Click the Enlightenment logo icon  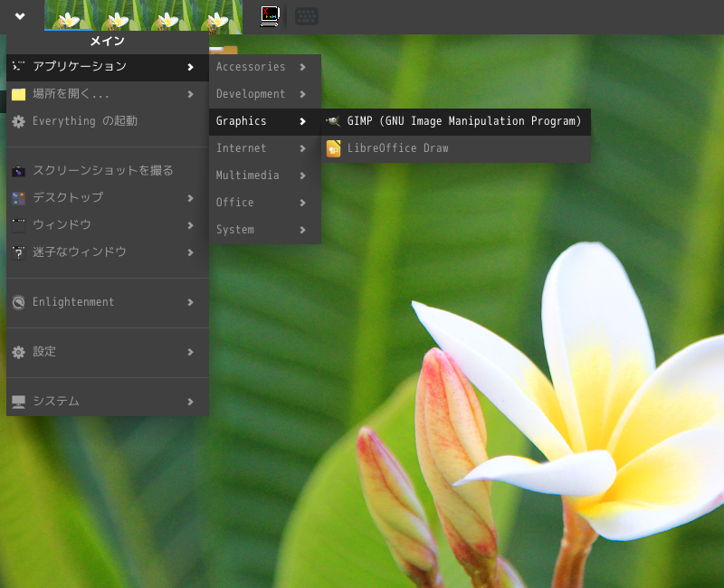(x=18, y=302)
